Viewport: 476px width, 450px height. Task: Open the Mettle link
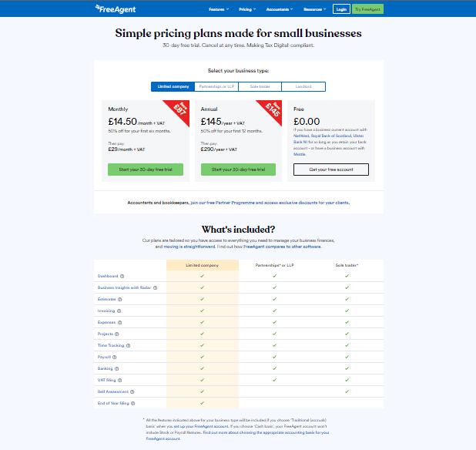(x=300, y=154)
